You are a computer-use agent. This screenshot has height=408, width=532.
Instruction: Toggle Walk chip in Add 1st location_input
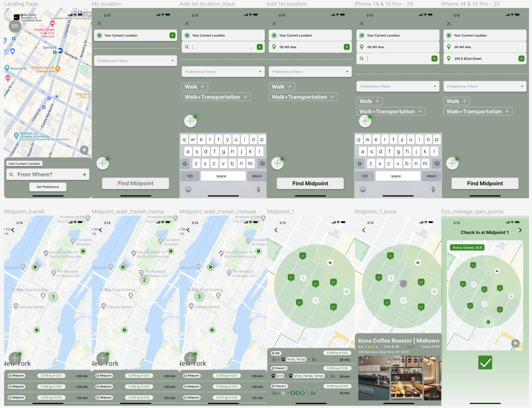click(x=195, y=87)
